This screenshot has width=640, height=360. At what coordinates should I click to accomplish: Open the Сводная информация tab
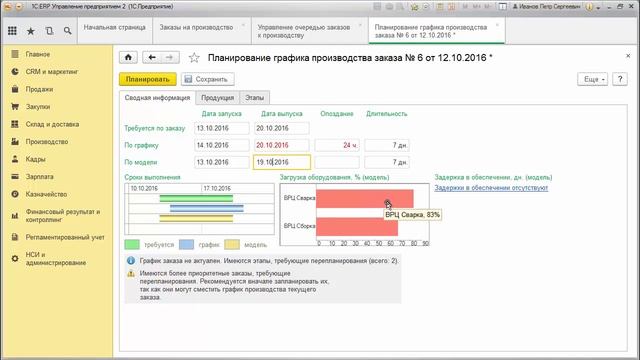coord(158,98)
